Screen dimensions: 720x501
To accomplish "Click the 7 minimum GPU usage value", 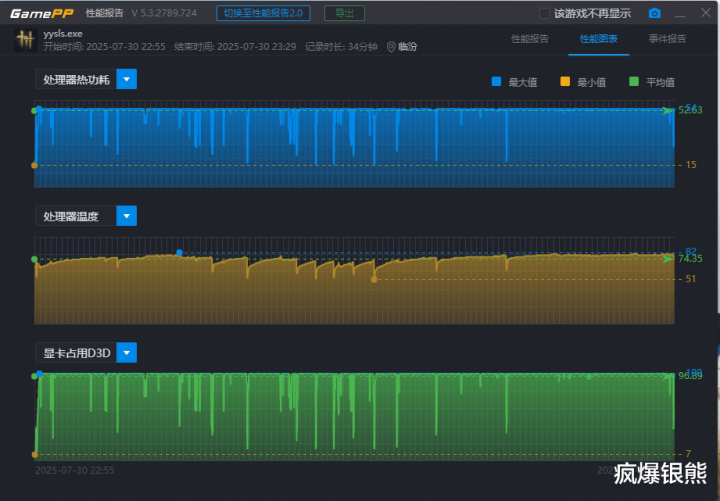I will click(x=688, y=454).
